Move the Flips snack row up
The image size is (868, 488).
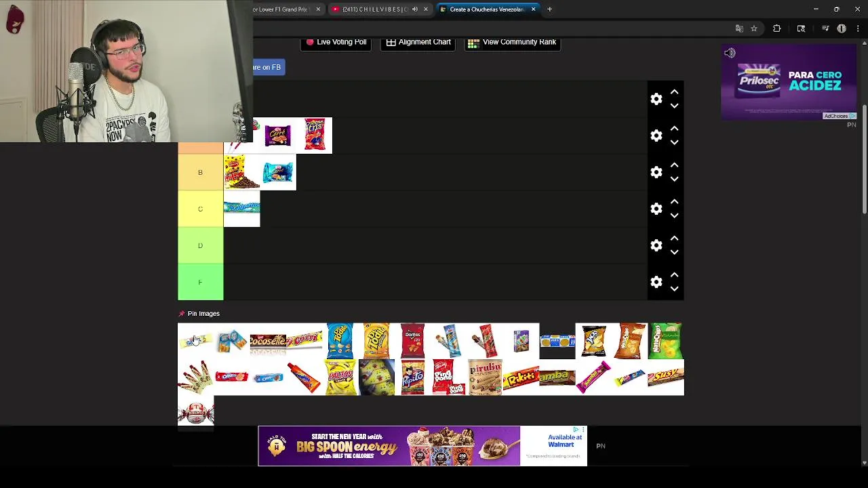click(674, 128)
